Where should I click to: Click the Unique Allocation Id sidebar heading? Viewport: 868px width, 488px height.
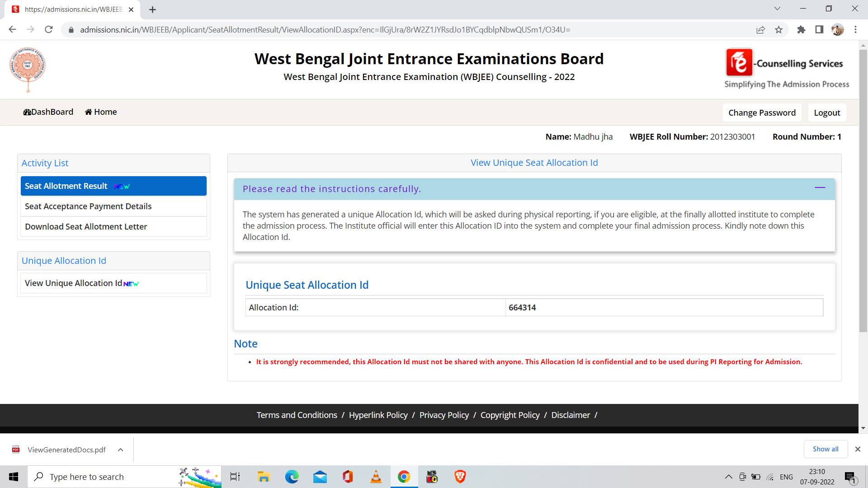point(64,261)
